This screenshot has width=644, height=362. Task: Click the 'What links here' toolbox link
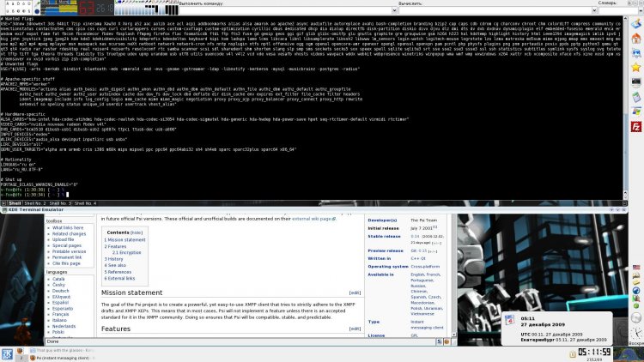tap(68, 228)
